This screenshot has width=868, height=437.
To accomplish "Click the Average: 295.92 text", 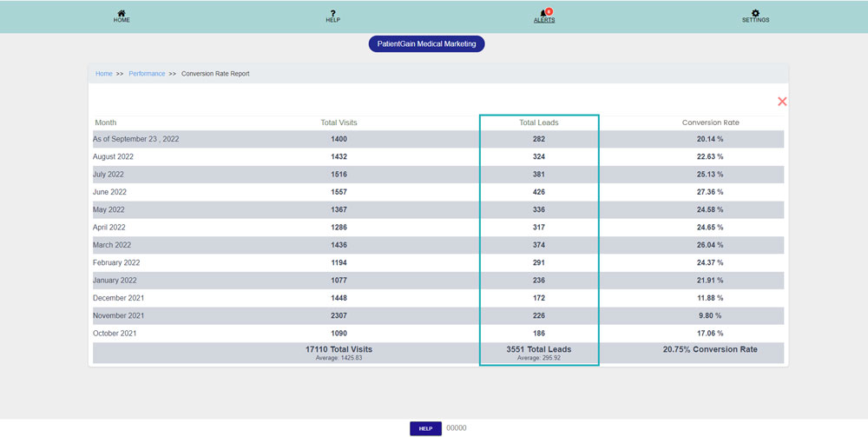I will coord(539,358).
